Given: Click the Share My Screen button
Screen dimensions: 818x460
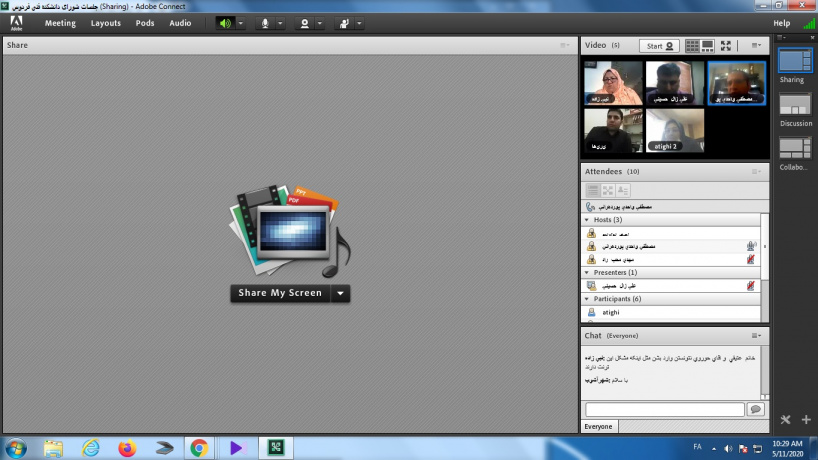Looking at the screenshot, I should point(280,293).
